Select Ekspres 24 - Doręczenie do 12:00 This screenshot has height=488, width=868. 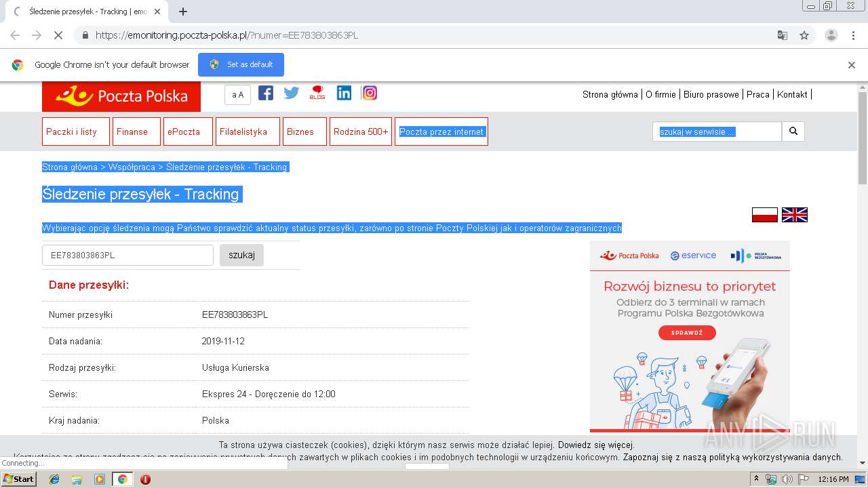pos(269,394)
